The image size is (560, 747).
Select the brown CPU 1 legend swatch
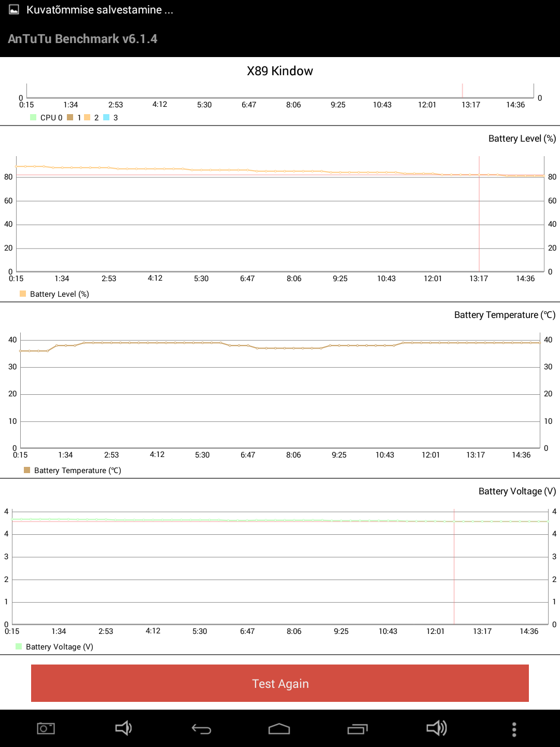coord(70,117)
